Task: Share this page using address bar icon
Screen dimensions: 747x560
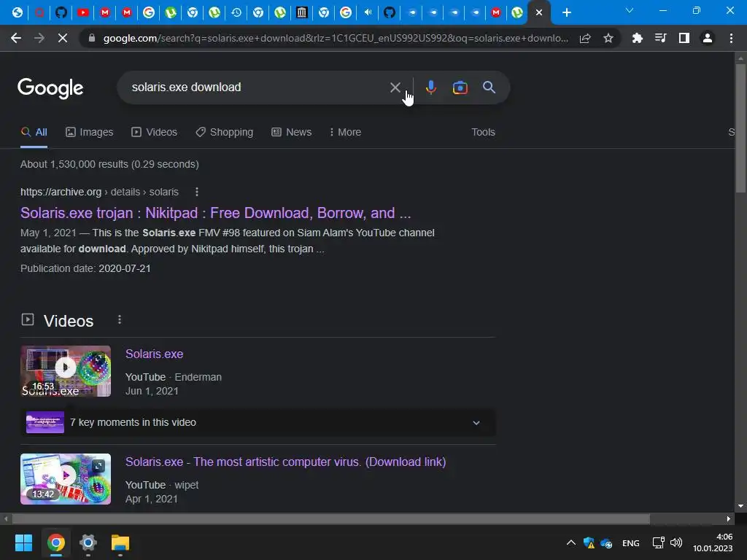Action: click(585, 38)
